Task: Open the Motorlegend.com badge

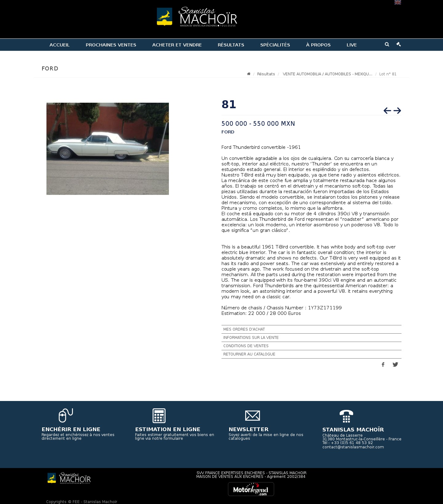Action: (x=251, y=489)
